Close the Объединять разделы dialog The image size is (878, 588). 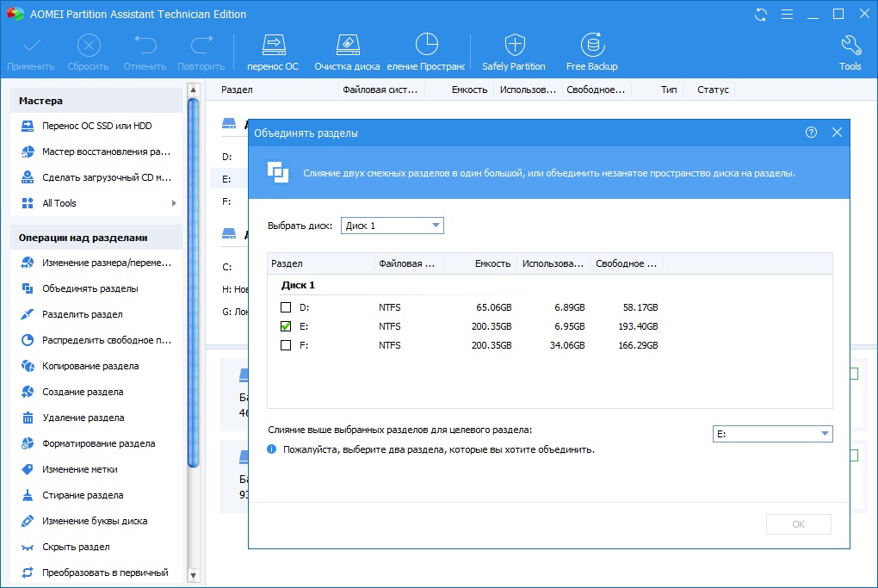pyautogui.click(x=837, y=133)
